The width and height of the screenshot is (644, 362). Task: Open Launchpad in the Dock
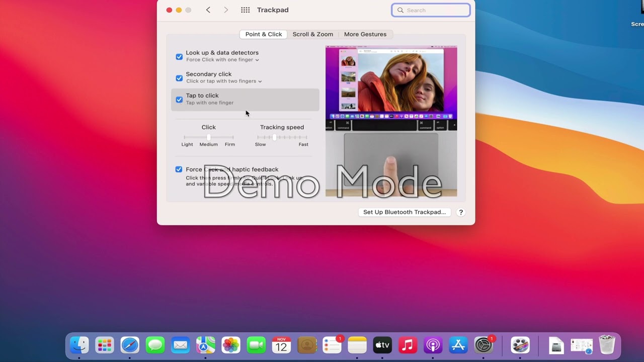point(104,345)
